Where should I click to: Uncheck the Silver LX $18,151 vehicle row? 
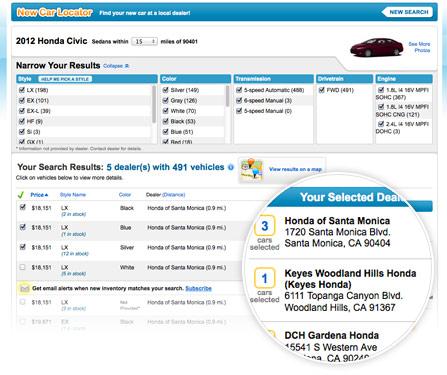pos(22,247)
